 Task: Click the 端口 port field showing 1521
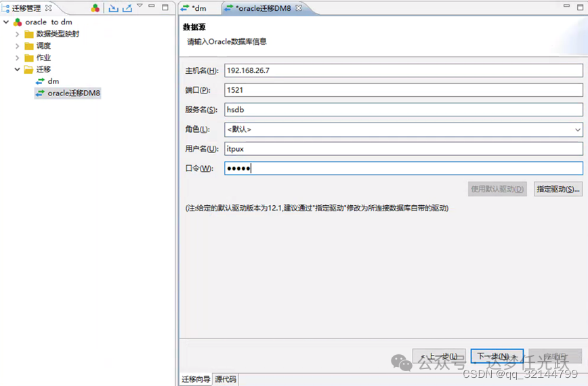(x=404, y=90)
